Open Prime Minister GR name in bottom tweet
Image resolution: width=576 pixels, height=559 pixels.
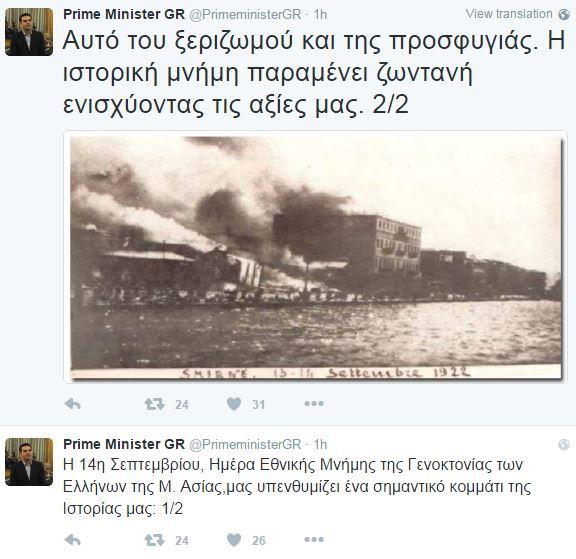point(124,444)
